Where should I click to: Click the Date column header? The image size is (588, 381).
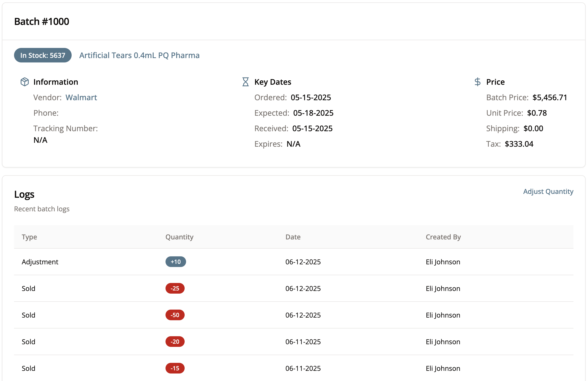[293, 237]
